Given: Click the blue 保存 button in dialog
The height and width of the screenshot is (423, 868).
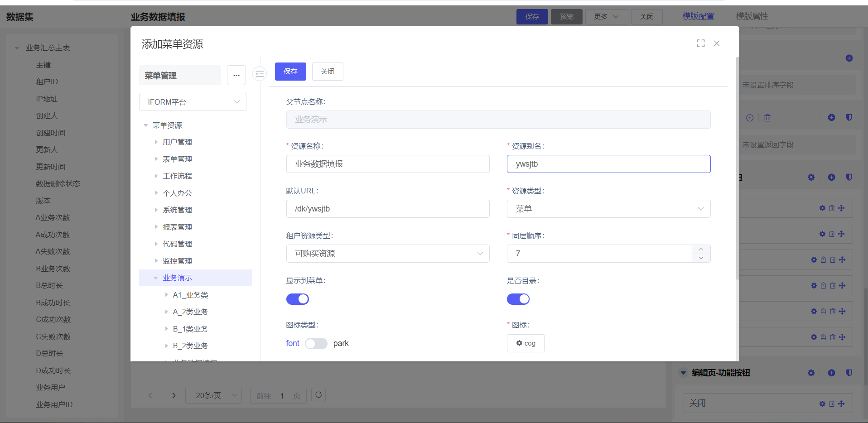Looking at the screenshot, I should (290, 72).
